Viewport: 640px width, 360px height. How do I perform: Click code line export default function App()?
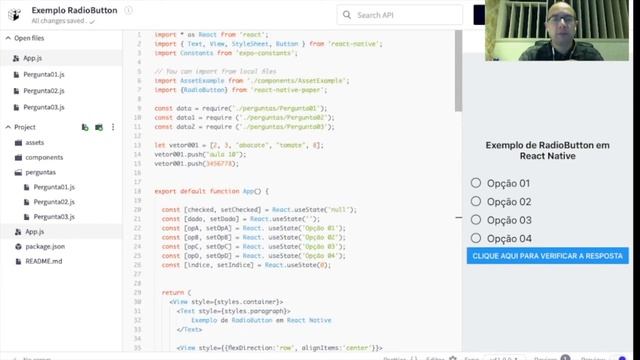coord(211,191)
